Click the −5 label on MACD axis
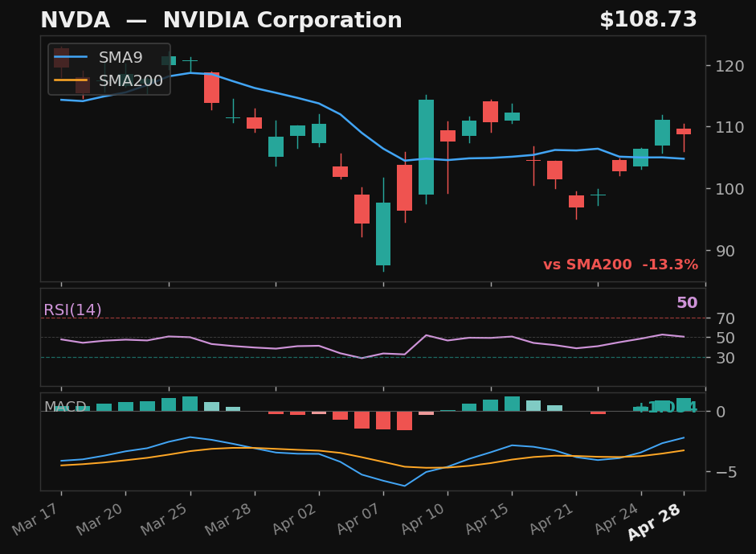 (x=726, y=472)
